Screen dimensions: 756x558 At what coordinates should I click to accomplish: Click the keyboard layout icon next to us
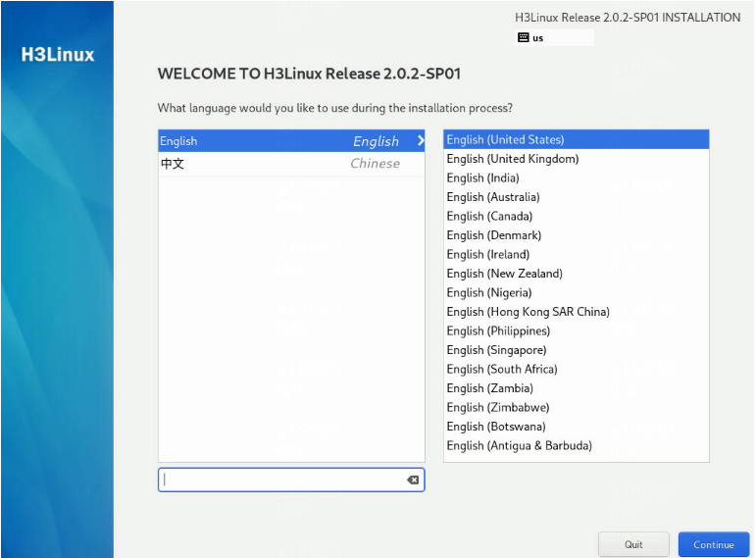(524, 37)
